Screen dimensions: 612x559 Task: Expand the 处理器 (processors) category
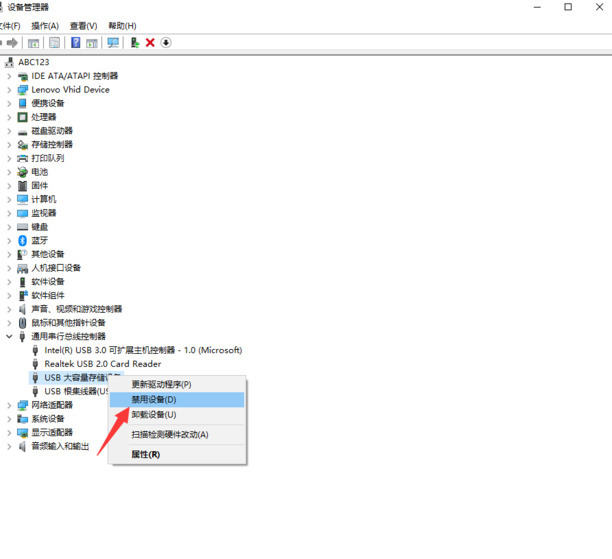pyautogui.click(x=10, y=117)
